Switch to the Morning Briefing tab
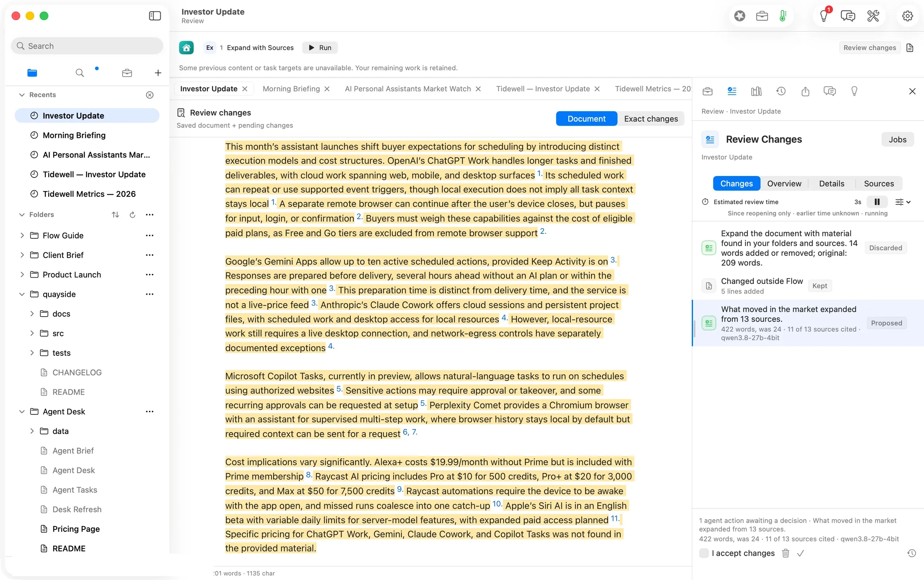Viewport: 924px width, 580px height. pos(291,89)
